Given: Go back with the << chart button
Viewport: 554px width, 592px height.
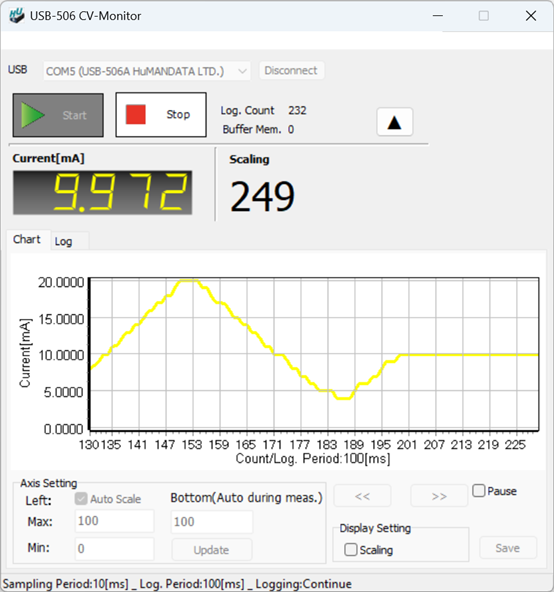Looking at the screenshot, I should pyautogui.click(x=363, y=496).
